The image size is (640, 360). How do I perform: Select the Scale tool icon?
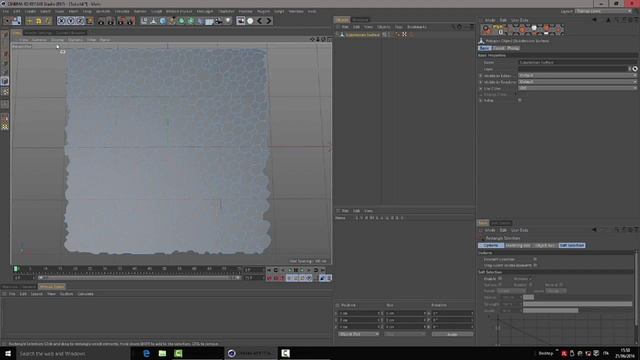(x=39, y=21)
